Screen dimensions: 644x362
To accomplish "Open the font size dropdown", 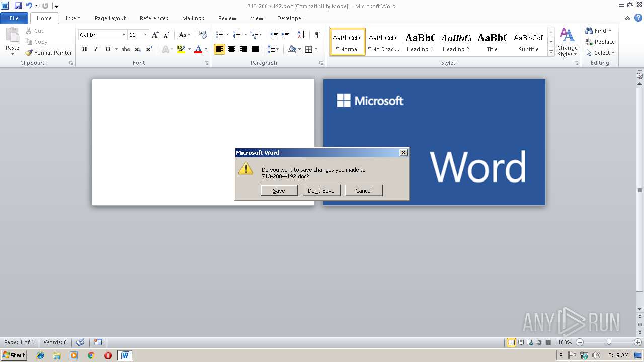I will pyautogui.click(x=146, y=35).
